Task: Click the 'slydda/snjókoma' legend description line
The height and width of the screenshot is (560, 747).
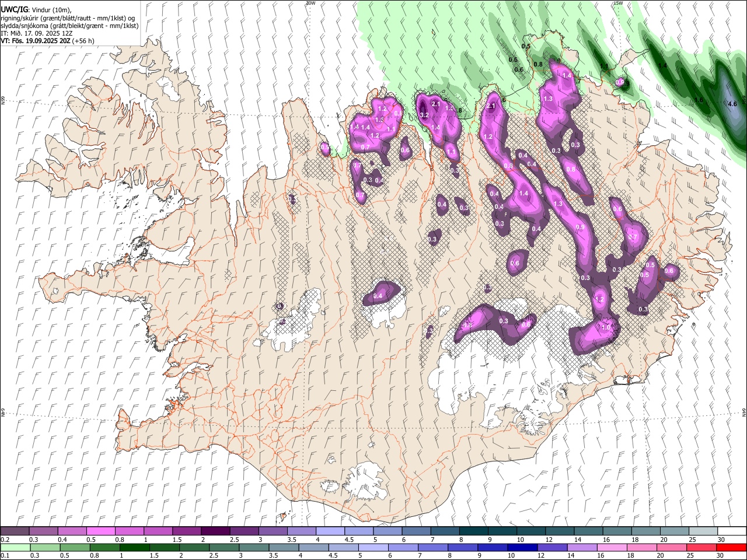Action: click(69, 26)
